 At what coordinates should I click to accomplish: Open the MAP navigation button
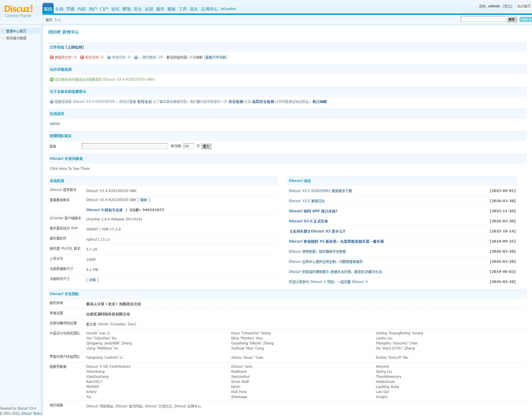pos(525,19)
